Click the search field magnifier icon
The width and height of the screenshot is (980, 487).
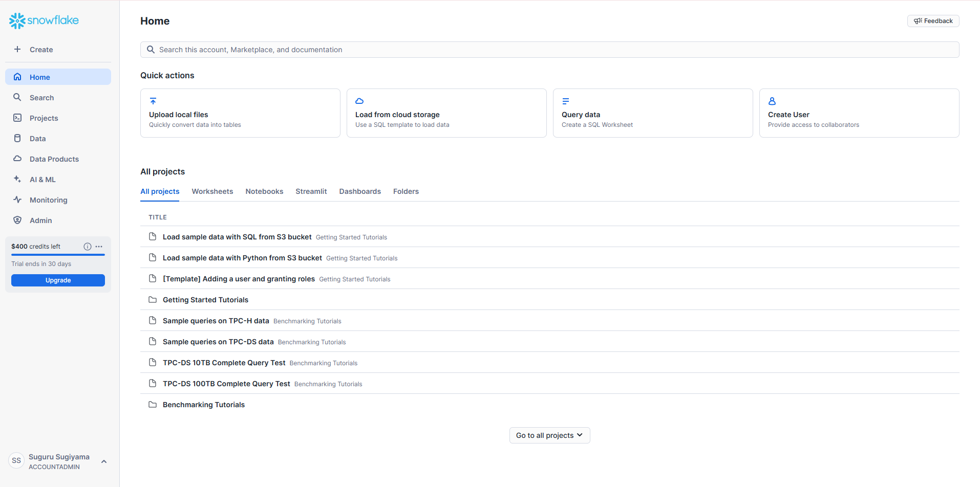point(151,50)
